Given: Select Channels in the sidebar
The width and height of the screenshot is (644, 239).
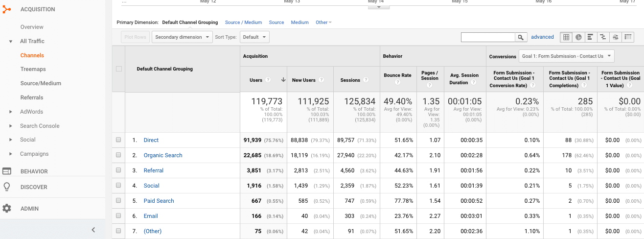Looking at the screenshot, I should (x=32, y=55).
